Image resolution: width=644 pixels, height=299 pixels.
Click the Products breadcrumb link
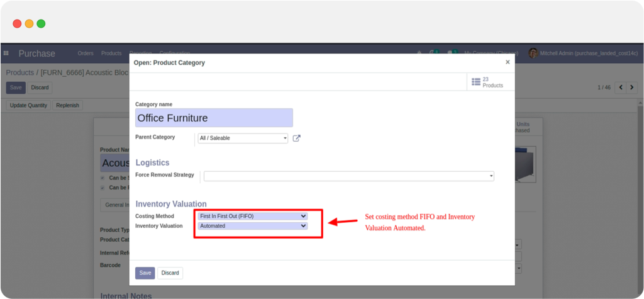(x=19, y=72)
